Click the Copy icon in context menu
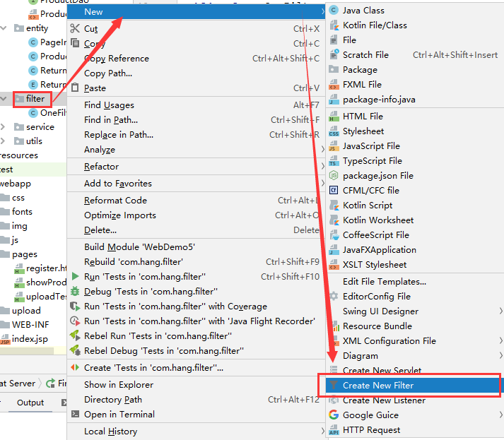Image resolution: width=504 pixels, height=440 pixels. tap(74, 42)
